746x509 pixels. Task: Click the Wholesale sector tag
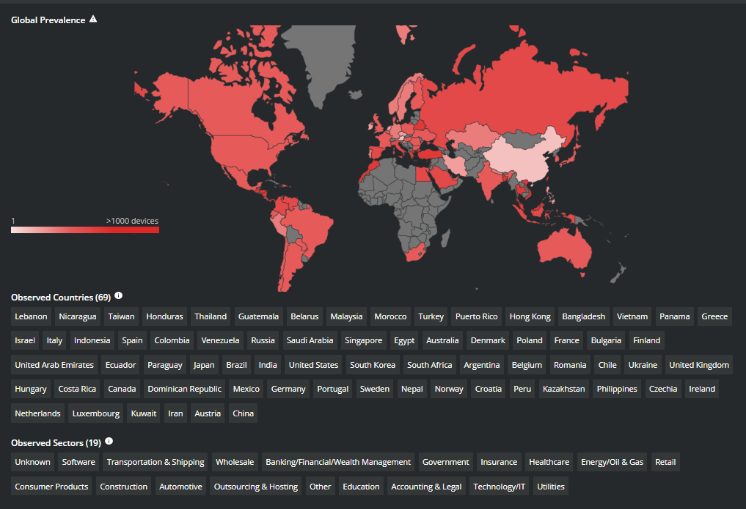[x=235, y=462]
